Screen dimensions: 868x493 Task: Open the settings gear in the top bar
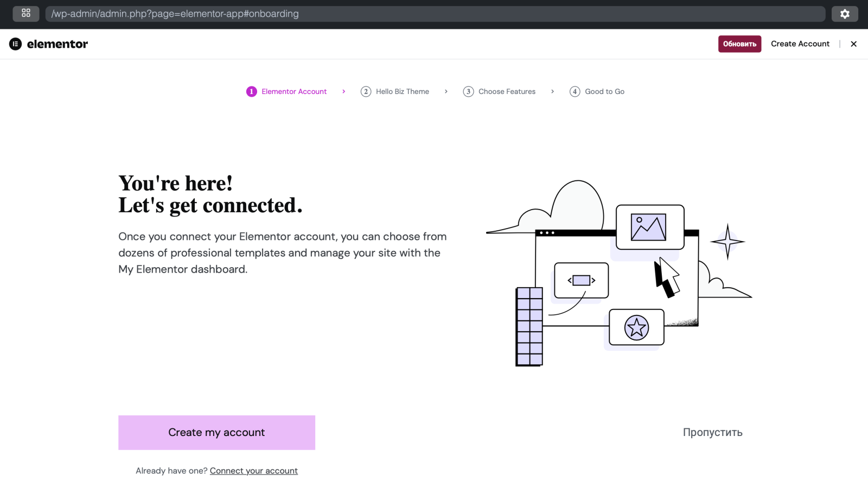(845, 14)
